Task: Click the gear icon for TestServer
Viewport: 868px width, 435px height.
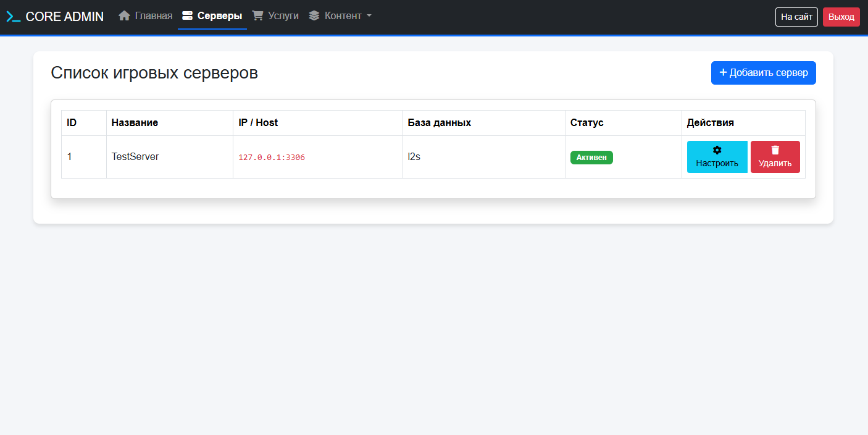Action: click(717, 150)
